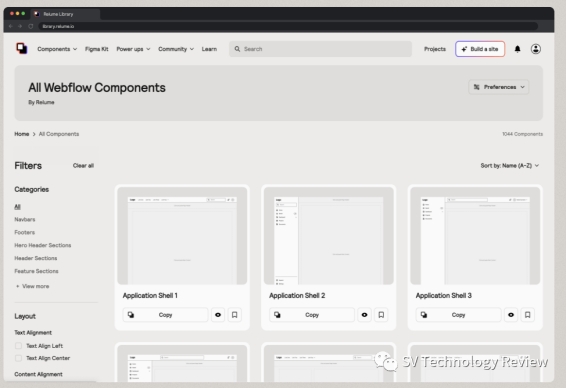
Task: Open Application Shell 2 thumbnail
Action: point(329,236)
